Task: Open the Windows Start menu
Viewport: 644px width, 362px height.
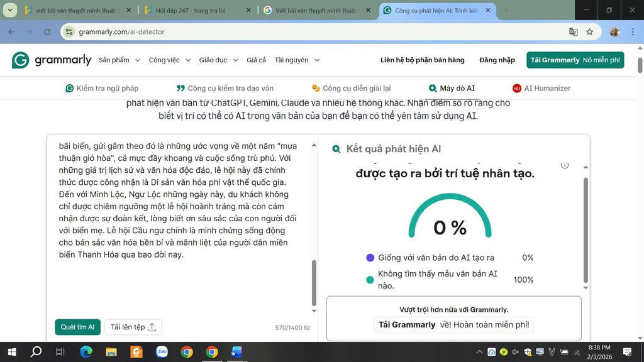Action: [12, 352]
